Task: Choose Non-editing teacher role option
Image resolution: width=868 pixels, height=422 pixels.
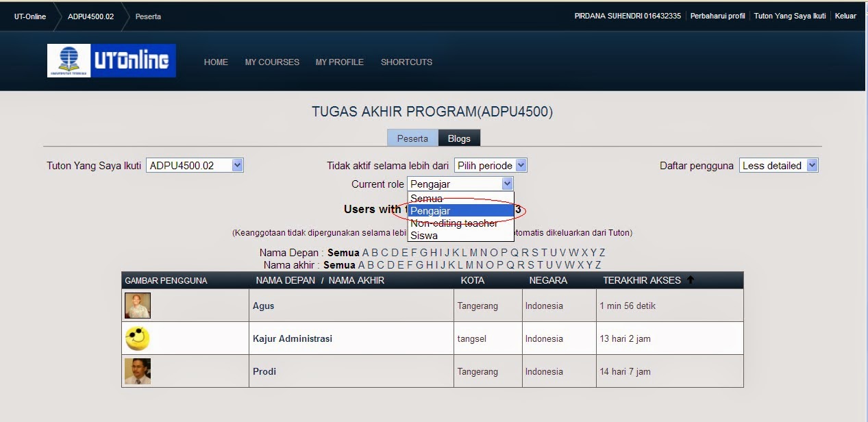Action: [460, 223]
